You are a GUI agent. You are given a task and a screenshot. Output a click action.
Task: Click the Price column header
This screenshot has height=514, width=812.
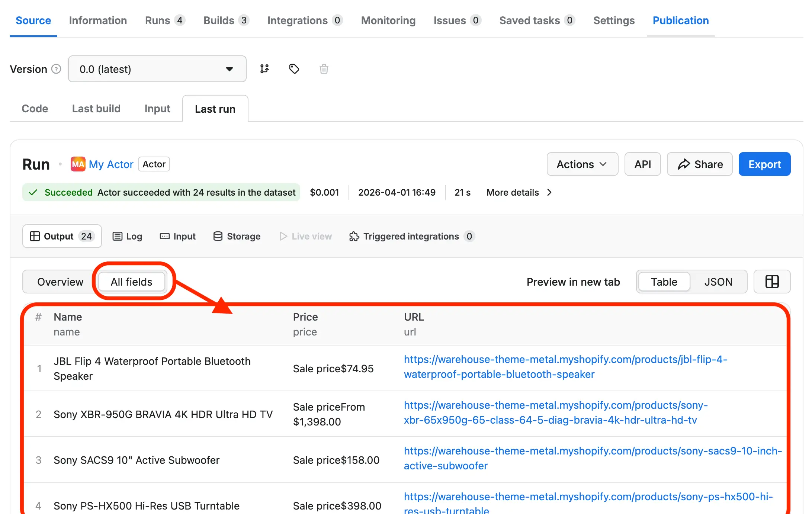[x=305, y=317]
